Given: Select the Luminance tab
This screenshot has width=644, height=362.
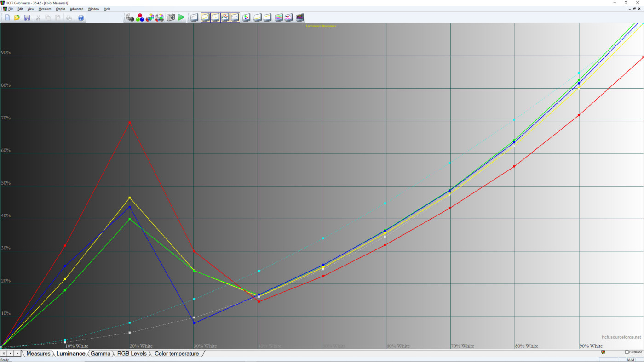Looking at the screenshot, I should click(x=70, y=354).
